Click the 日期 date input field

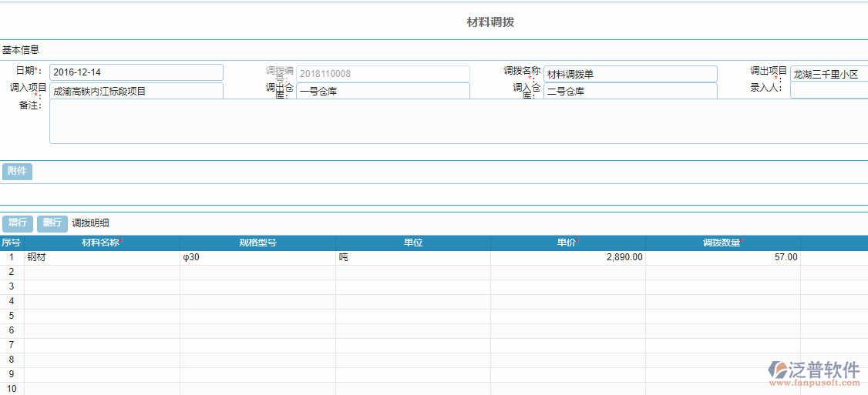[136, 72]
